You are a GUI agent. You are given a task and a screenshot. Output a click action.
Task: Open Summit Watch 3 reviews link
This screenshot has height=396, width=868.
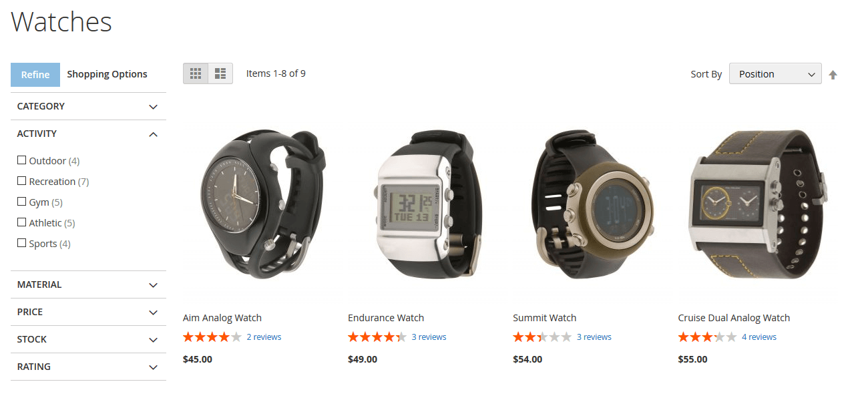point(594,337)
